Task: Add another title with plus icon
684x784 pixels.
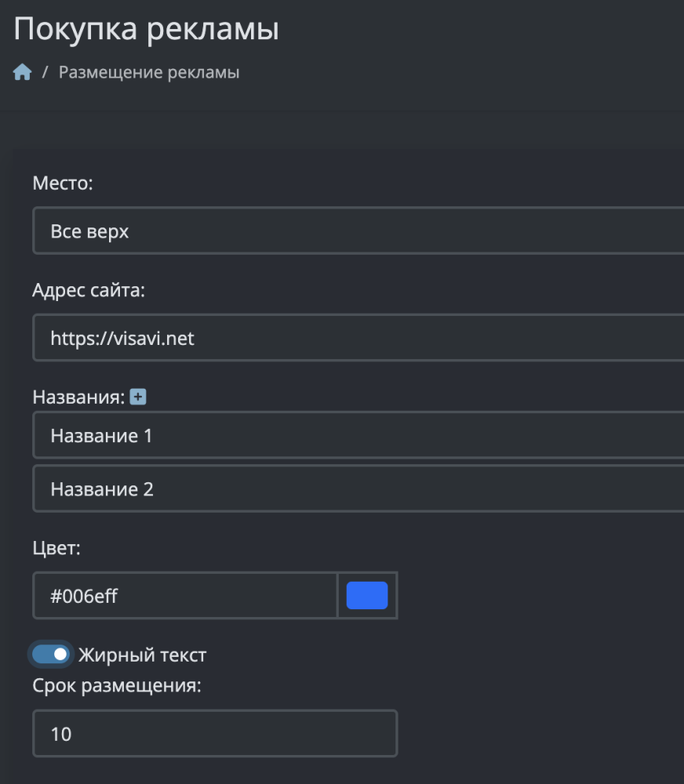Action: (x=138, y=397)
